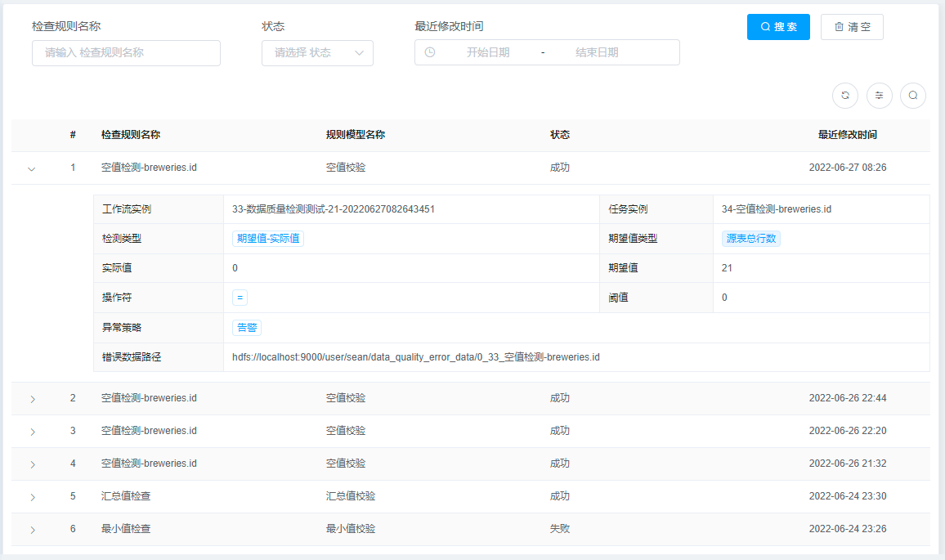Viewport: 945px width, 560px height.
Task: Click the refresh icon above the table
Action: 845,96
